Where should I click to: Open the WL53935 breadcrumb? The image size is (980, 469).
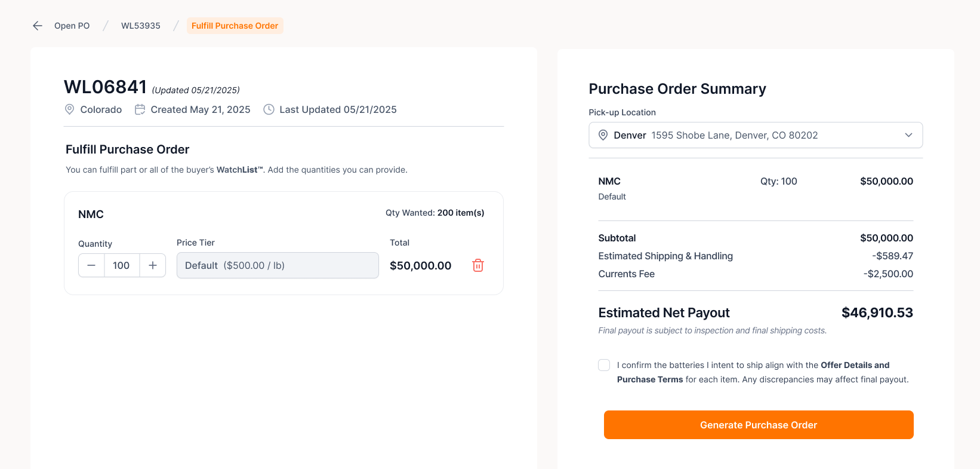(141, 26)
